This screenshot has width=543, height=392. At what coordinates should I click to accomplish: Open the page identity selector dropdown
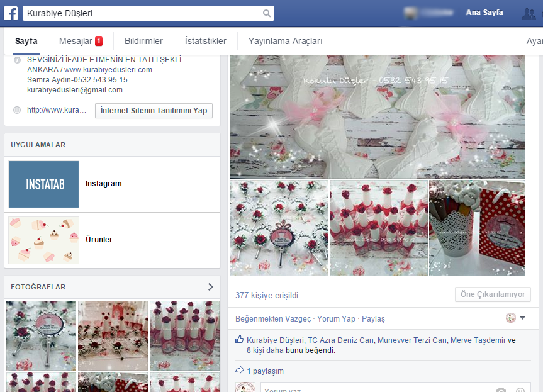pos(515,318)
